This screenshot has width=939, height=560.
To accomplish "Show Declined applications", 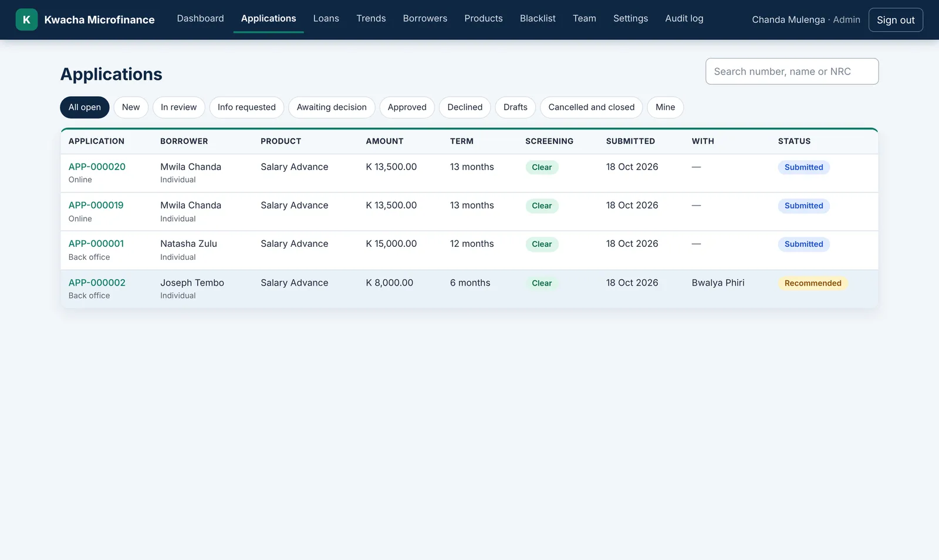I will click(465, 107).
